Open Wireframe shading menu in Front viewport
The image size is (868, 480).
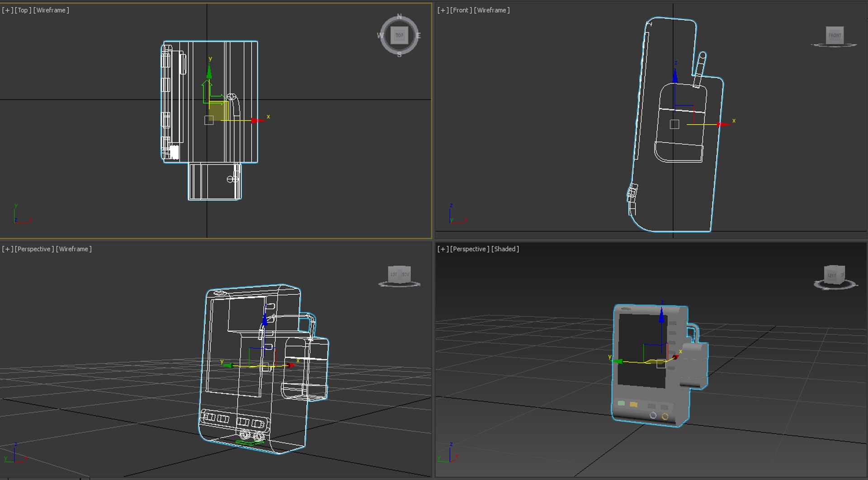[492, 10]
